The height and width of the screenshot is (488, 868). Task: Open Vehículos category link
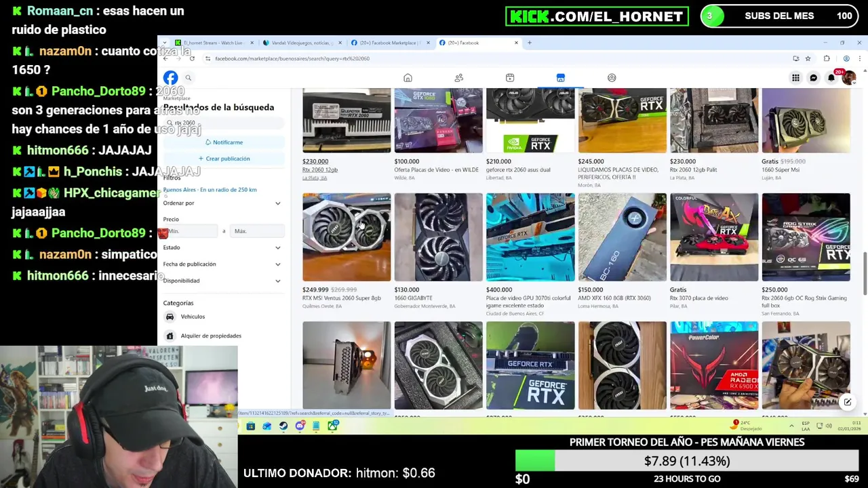pos(193,317)
